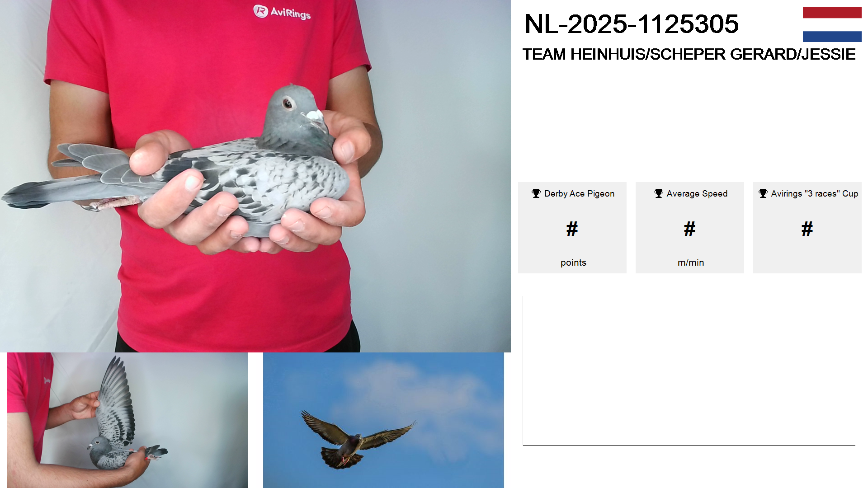Click the hash symbol under Derby Ace Pigeon
The image size is (868, 488).
572,229
